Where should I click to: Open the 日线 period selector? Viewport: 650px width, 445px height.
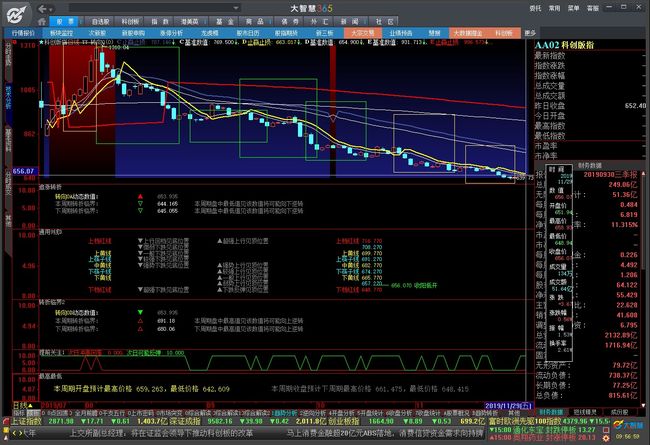pyautogui.click(x=23, y=405)
